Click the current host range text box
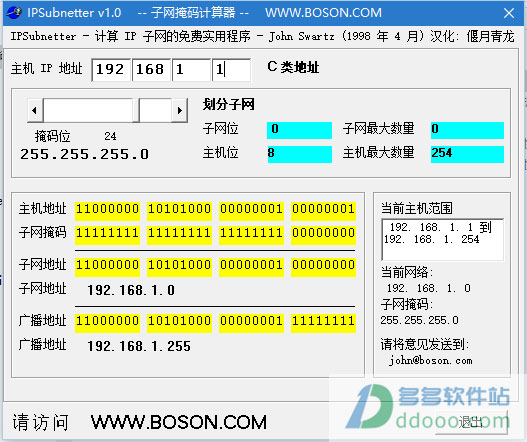 coord(443,239)
